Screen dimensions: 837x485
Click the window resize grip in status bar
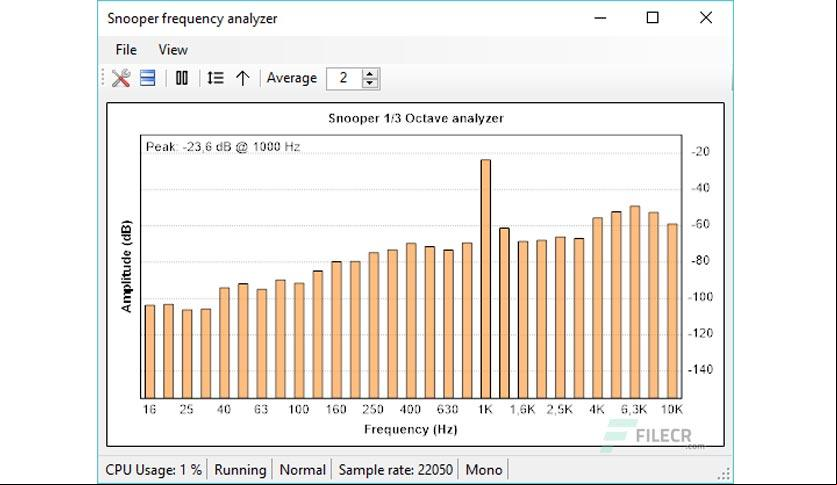tap(724, 473)
